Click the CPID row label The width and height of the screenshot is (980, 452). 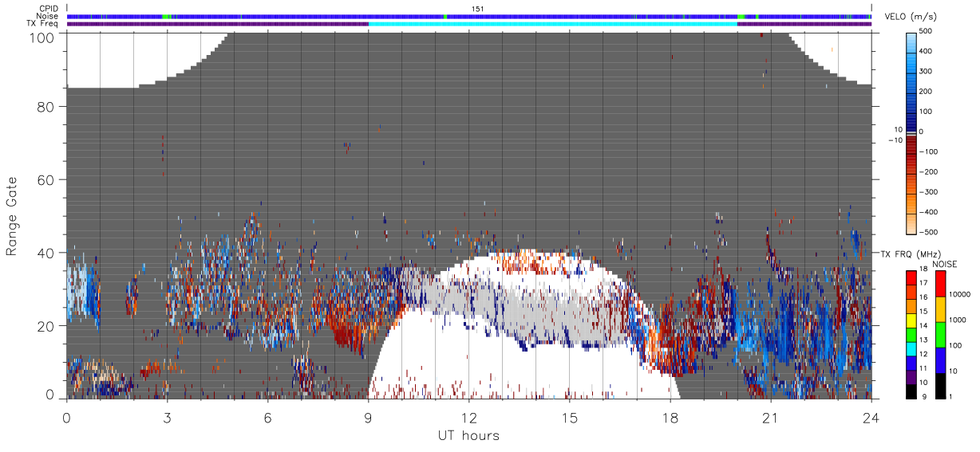point(48,9)
